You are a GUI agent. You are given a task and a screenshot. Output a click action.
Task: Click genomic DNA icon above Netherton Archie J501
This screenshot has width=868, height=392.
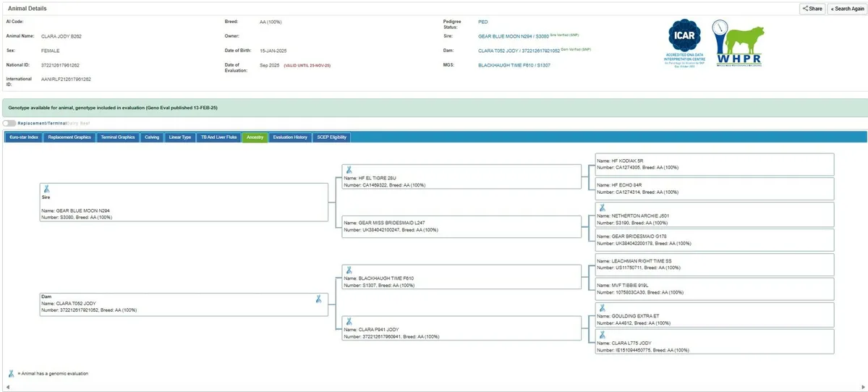[600, 207]
